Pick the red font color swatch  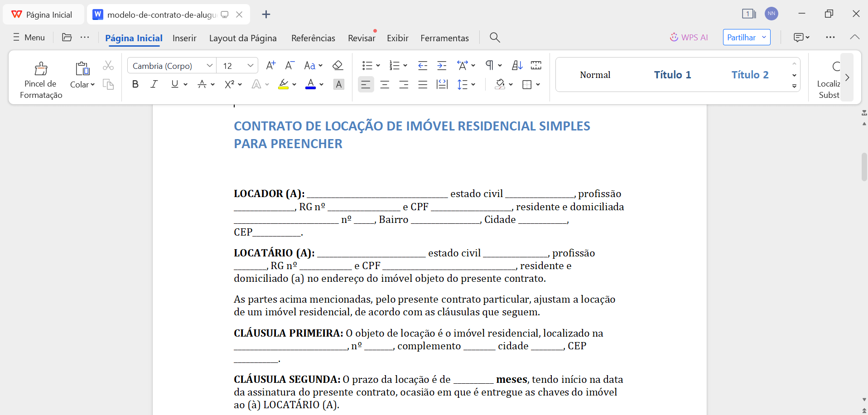[x=311, y=84]
